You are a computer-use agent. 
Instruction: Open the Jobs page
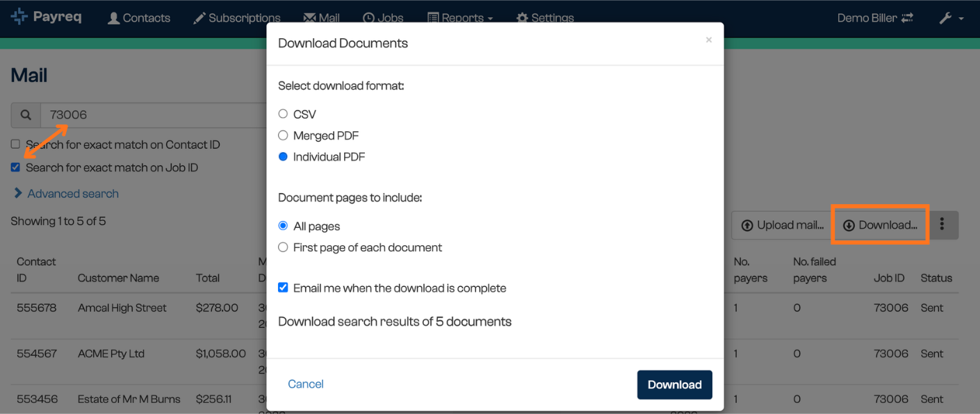[383, 18]
